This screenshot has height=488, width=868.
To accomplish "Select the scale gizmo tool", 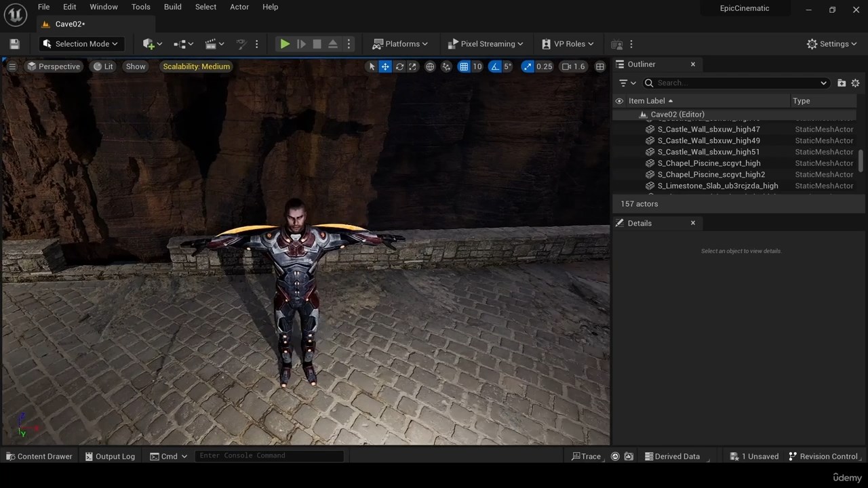I will (412, 66).
